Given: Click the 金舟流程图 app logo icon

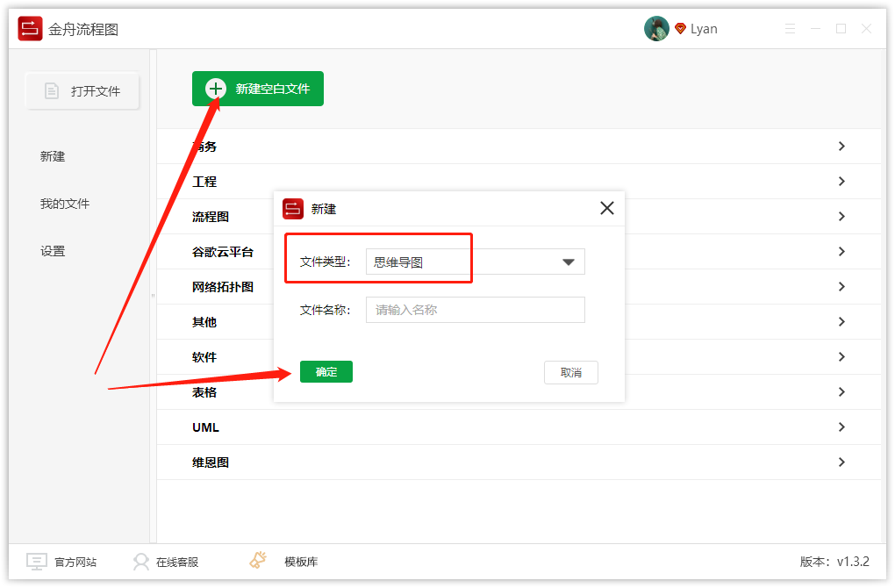Looking at the screenshot, I should tap(30, 29).
